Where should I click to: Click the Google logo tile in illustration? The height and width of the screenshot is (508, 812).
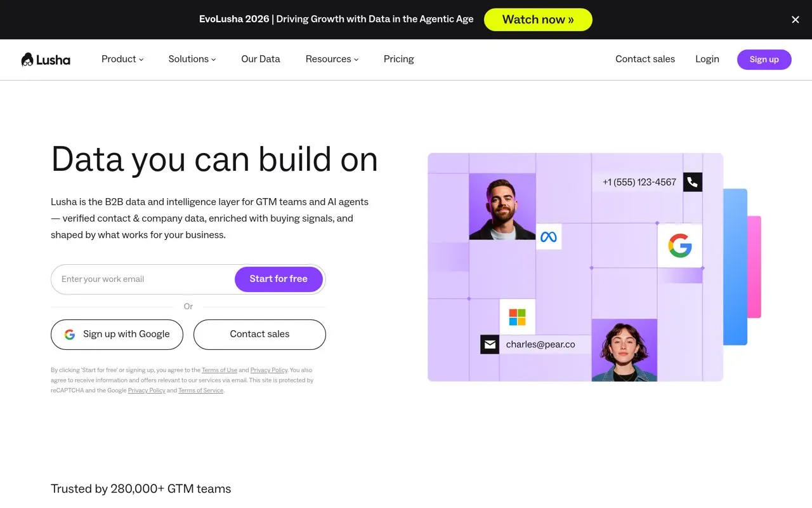point(680,246)
